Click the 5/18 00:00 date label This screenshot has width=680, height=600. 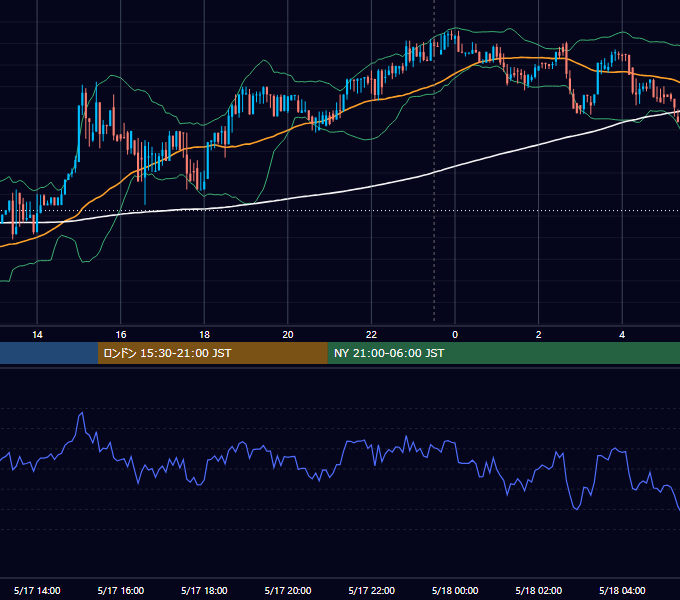click(x=455, y=590)
